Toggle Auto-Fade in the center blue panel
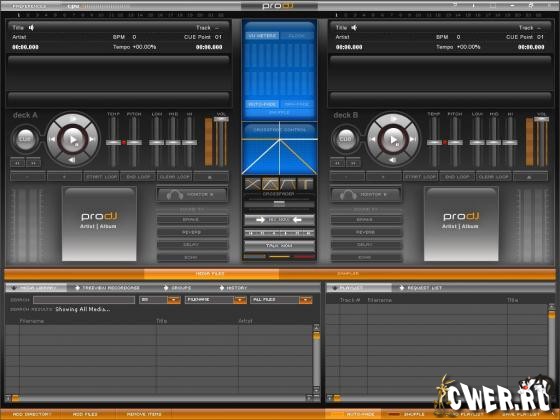 coord(262,104)
